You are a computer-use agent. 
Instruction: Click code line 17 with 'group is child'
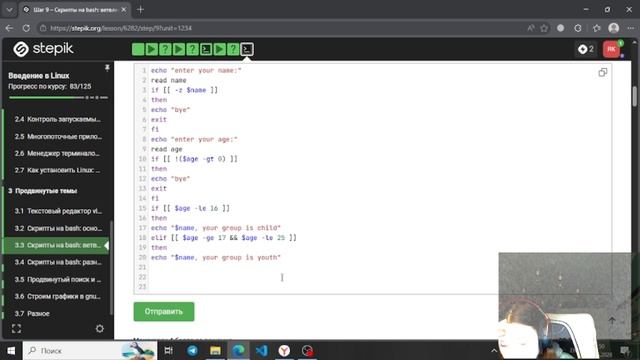point(216,228)
